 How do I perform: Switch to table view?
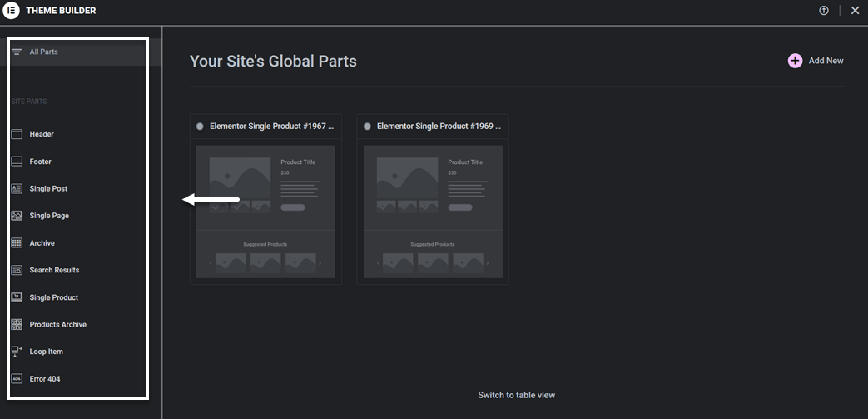point(517,395)
